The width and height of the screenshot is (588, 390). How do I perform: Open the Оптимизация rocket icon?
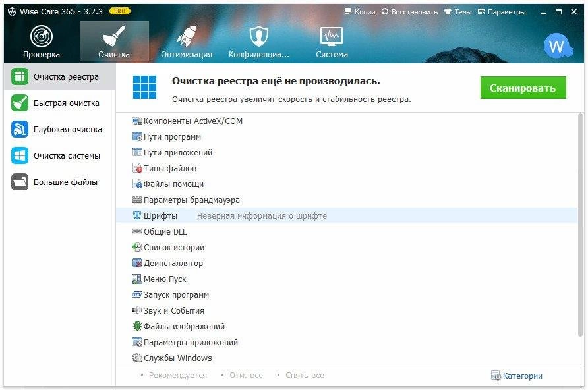tap(187, 36)
